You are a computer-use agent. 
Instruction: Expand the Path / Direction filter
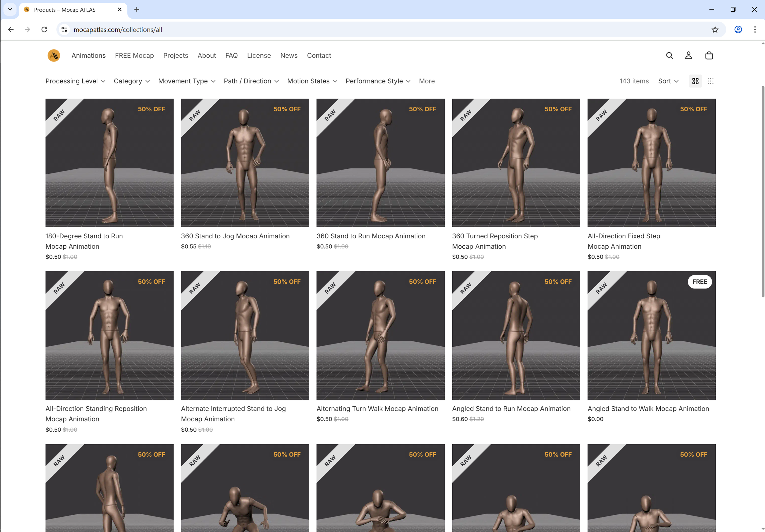coord(251,81)
